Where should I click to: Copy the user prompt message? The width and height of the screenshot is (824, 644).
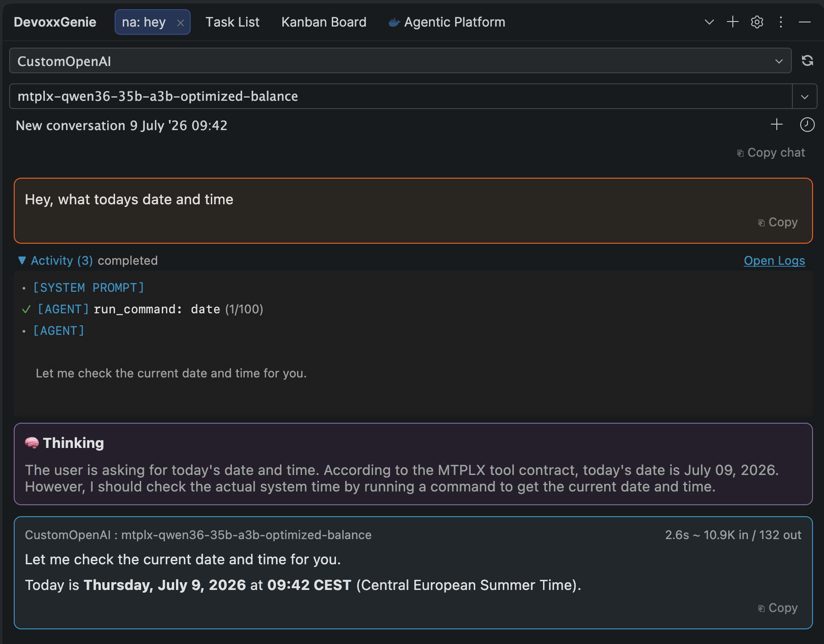click(x=778, y=222)
